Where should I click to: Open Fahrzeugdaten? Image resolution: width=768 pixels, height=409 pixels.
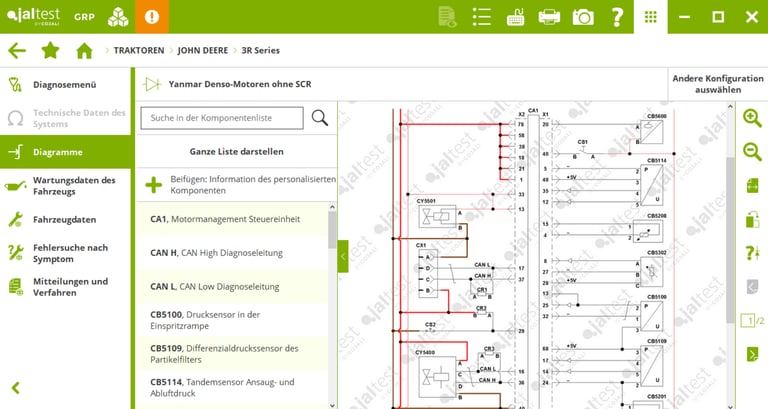pos(66,219)
